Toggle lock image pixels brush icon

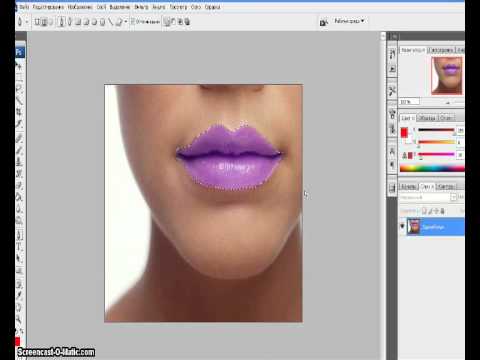[430, 211]
